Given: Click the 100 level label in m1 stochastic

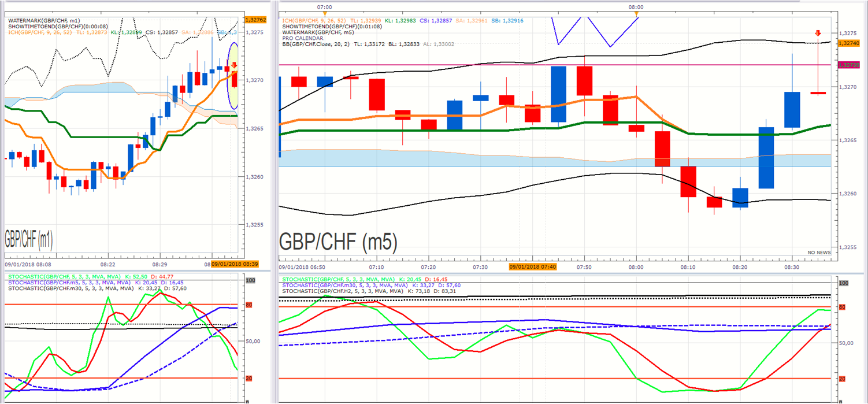Looking at the screenshot, I should (x=251, y=280).
